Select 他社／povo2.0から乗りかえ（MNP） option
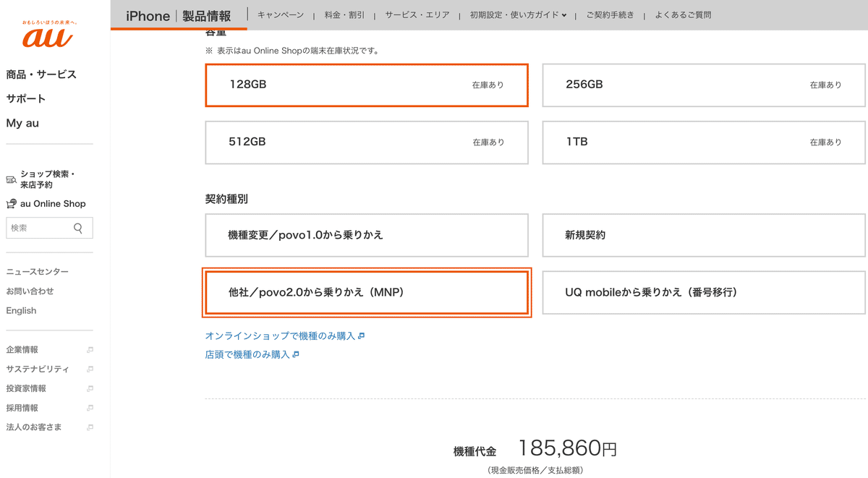Screen dimensions: 868x478 (x=367, y=293)
